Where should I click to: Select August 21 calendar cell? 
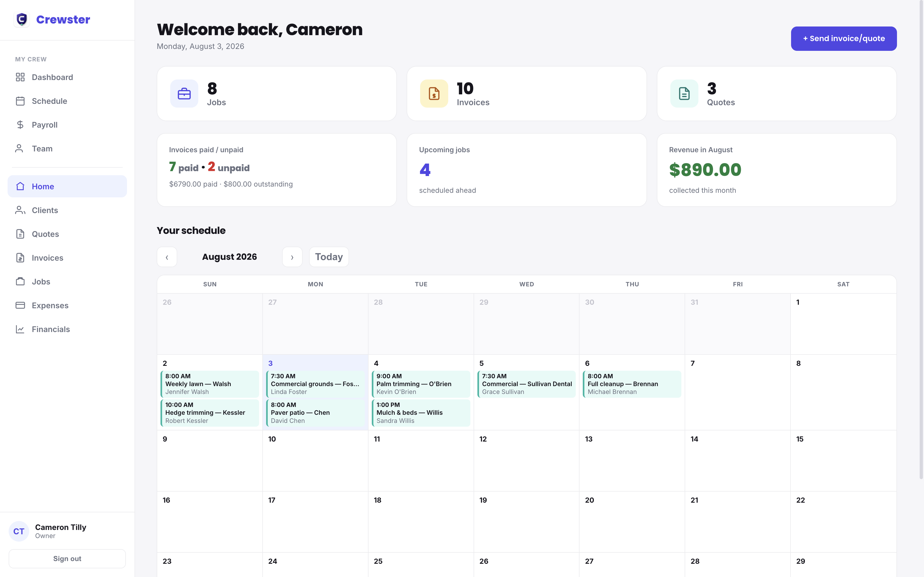click(x=738, y=522)
